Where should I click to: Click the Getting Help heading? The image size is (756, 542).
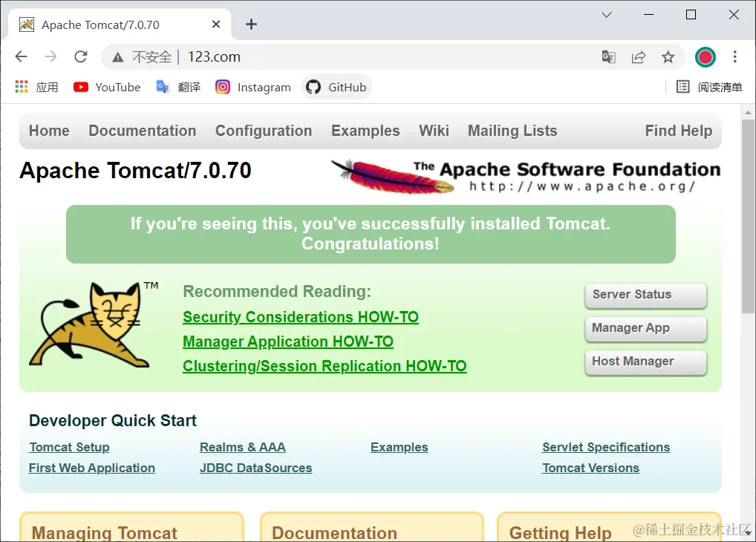coord(560,533)
